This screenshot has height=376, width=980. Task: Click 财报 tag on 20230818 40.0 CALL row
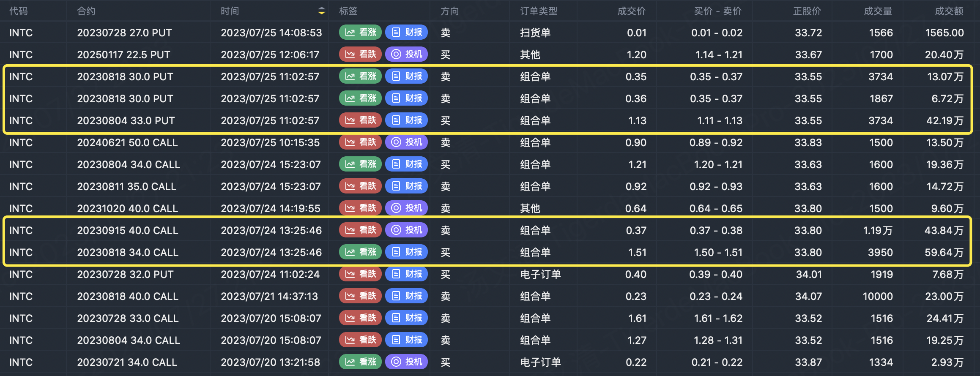click(407, 296)
